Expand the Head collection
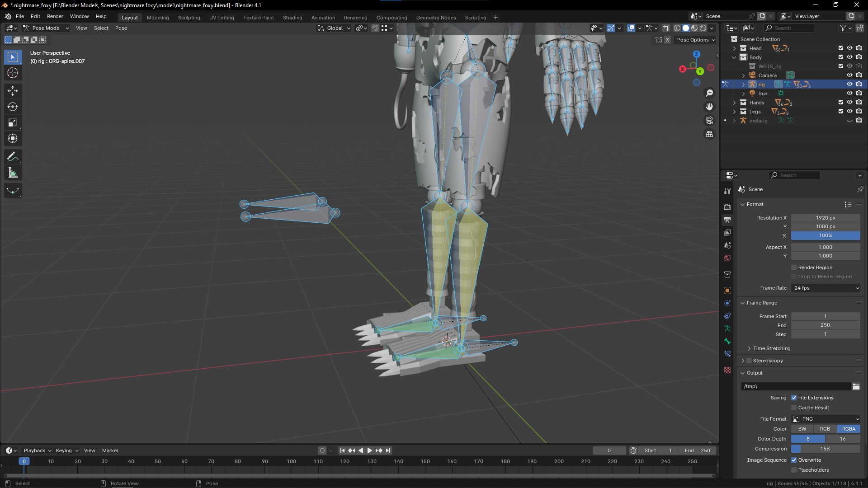The width and height of the screenshot is (868, 488). coord(734,48)
